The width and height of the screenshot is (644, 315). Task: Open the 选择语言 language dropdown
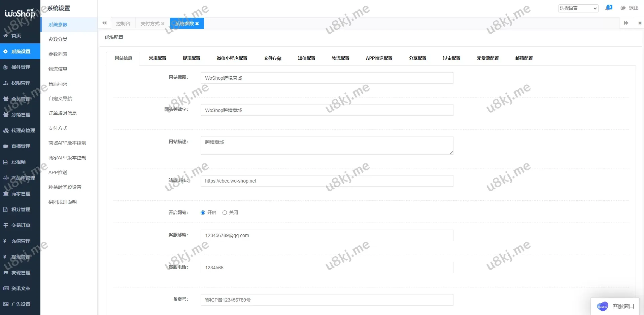point(578,8)
